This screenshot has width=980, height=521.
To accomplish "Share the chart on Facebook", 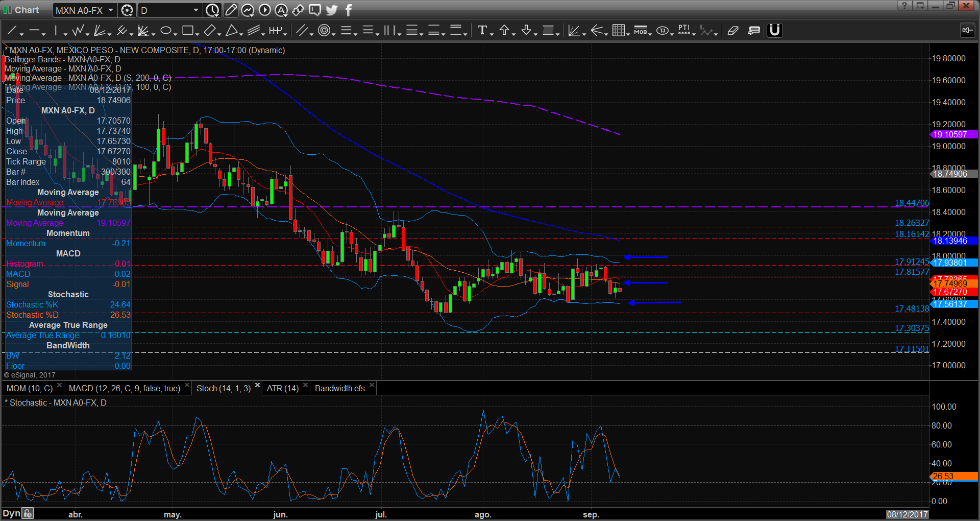I will pyautogui.click(x=349, y=10).
